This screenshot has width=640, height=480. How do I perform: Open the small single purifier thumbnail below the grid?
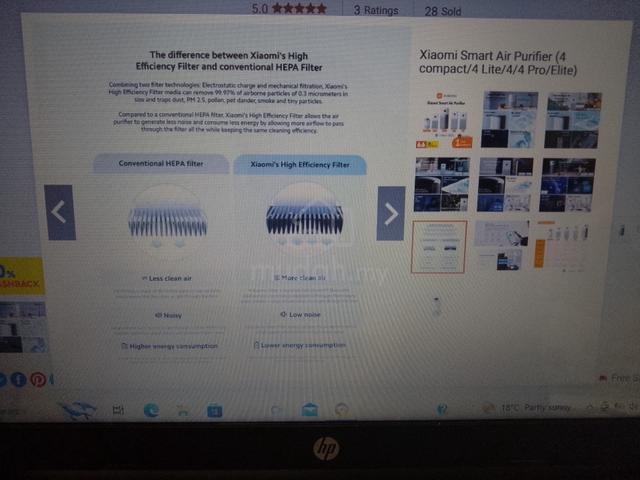tap(437, 307)
